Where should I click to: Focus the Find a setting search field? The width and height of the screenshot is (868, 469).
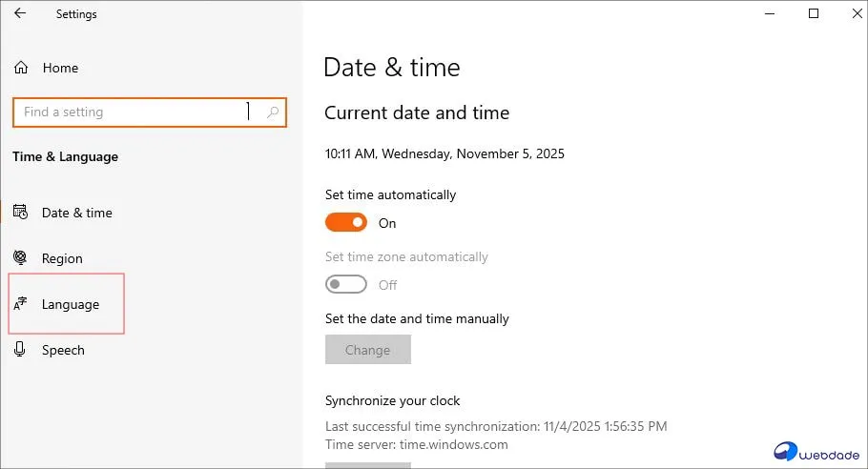[129, 112]
